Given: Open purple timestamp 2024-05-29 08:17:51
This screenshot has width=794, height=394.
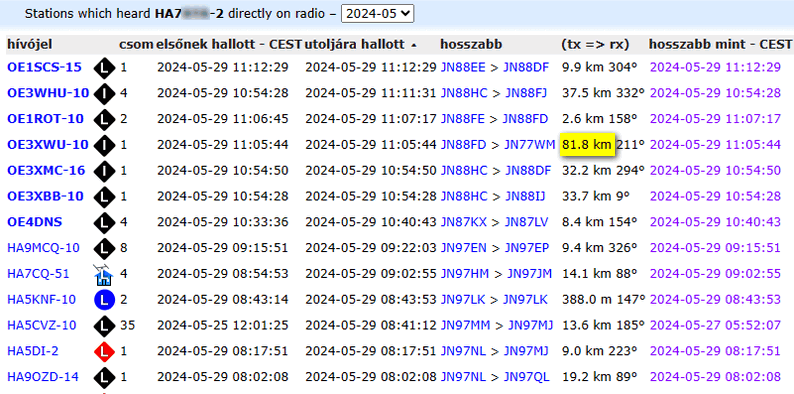Looking at the screenshot, I should point(716,351).
